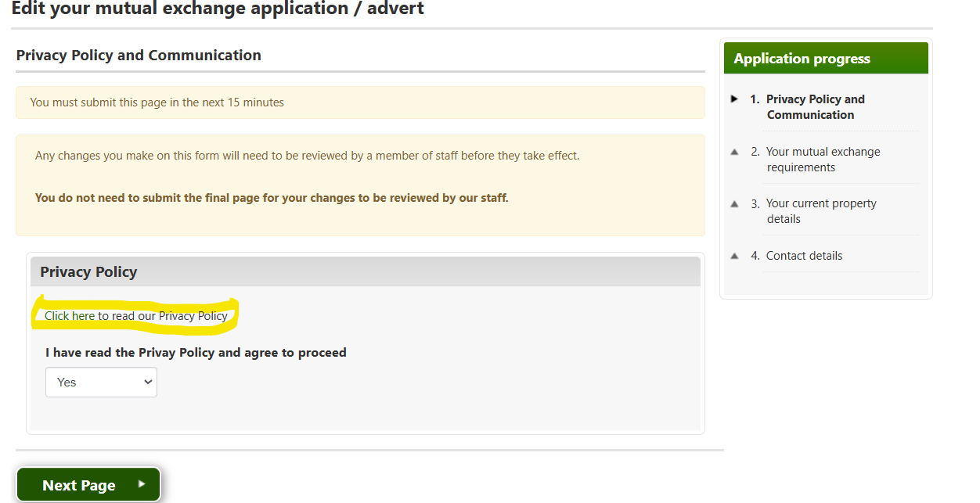Jump to step 4 Contact details
The image size is (980, 503).
tap(804, 256)
